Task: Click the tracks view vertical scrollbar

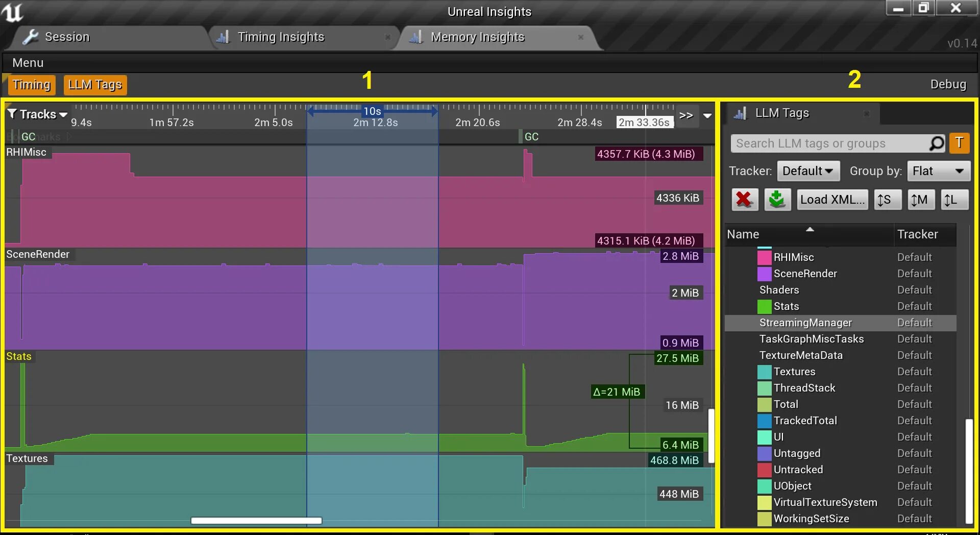Action: coord(711,435)
